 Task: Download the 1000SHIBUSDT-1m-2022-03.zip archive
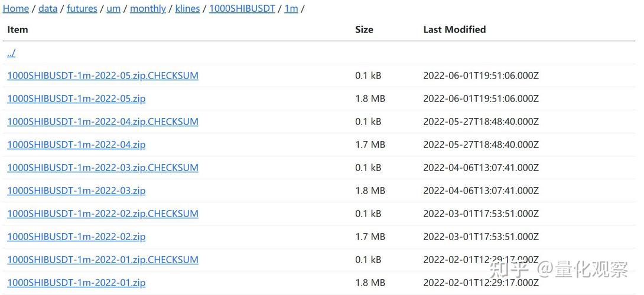(x=76, y=191)
